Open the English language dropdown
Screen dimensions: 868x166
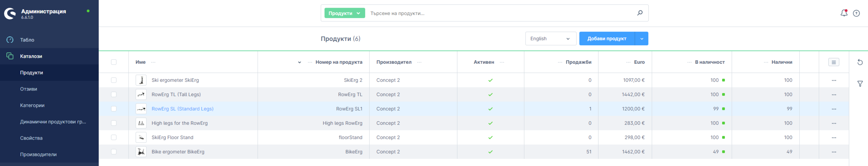point(550,38)
